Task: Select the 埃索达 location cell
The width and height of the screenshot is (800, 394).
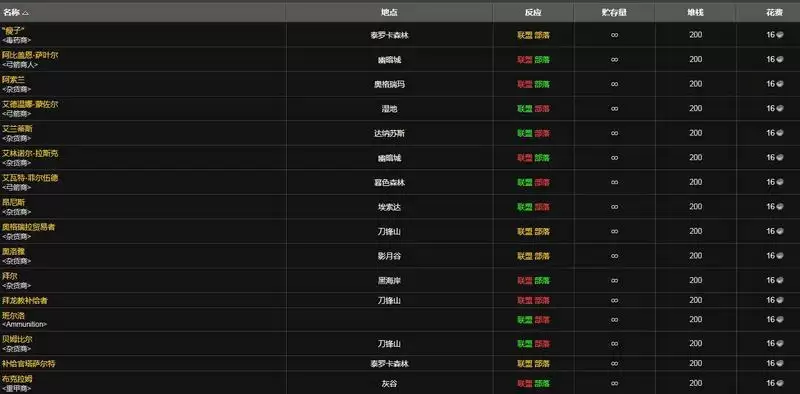Action: coord(389,207)
